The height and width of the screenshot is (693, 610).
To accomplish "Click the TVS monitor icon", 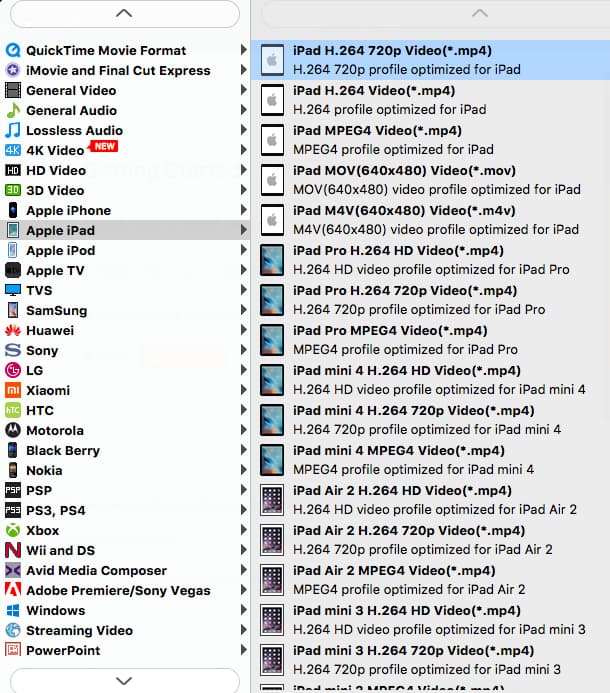I will tap(13, 290).
